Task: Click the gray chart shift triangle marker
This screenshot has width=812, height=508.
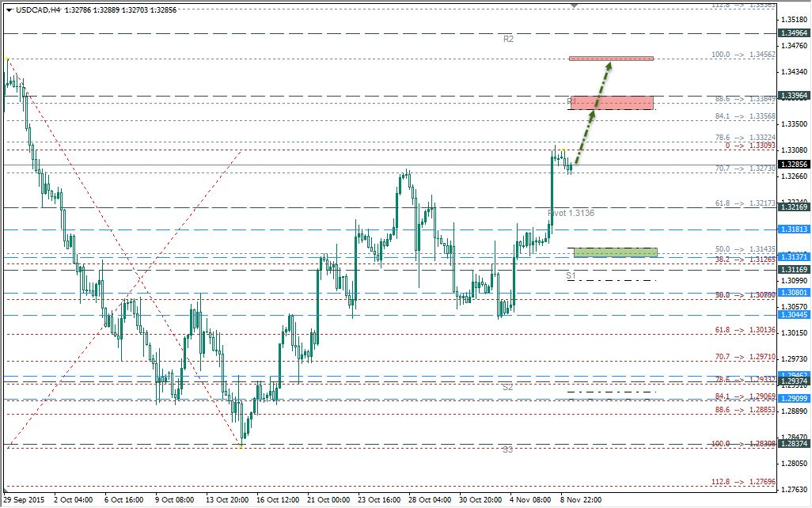Action: tap(575, 6)
